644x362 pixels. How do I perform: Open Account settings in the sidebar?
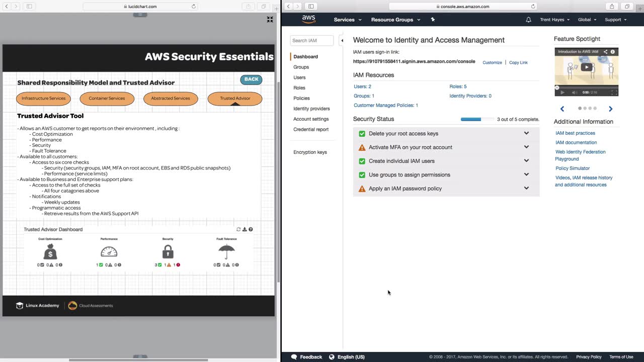point(311,119)
